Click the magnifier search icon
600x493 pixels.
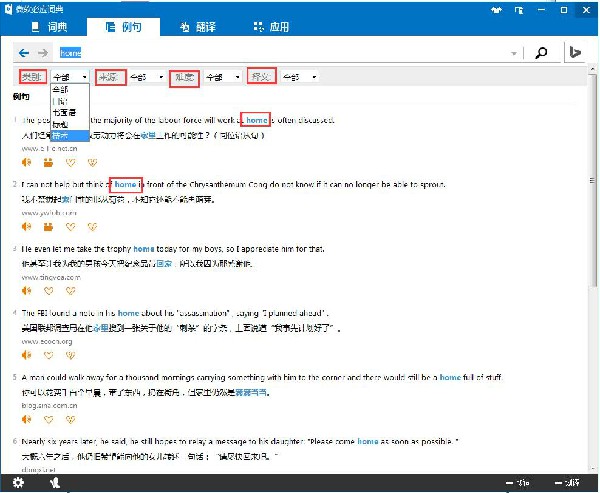point(541,53)
